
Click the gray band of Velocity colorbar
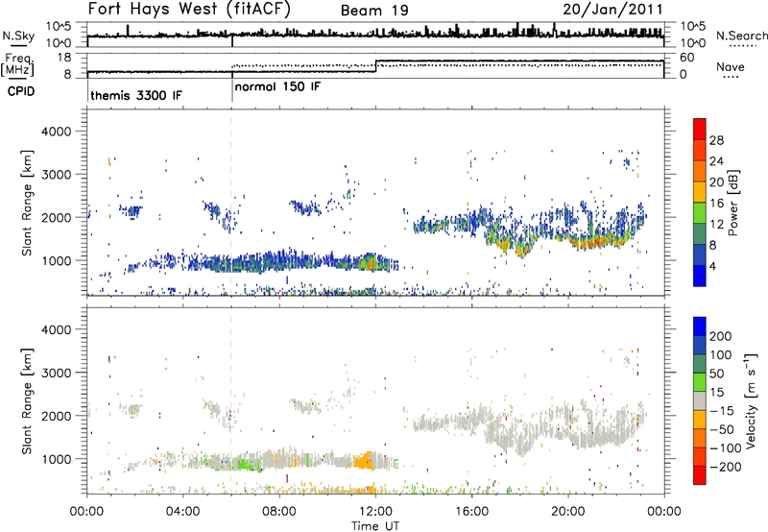pyautogui.click(x=700, y=401)
